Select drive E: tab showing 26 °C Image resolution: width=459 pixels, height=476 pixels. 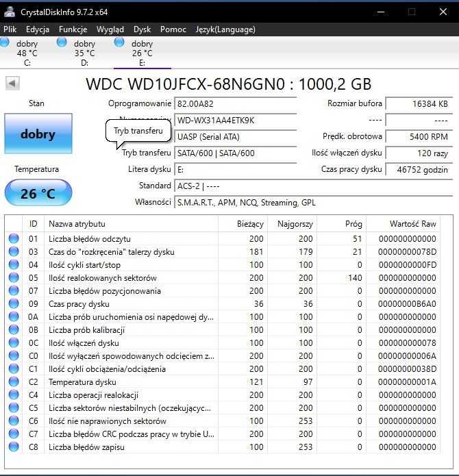pyautogui.click(x=142, y=53)
